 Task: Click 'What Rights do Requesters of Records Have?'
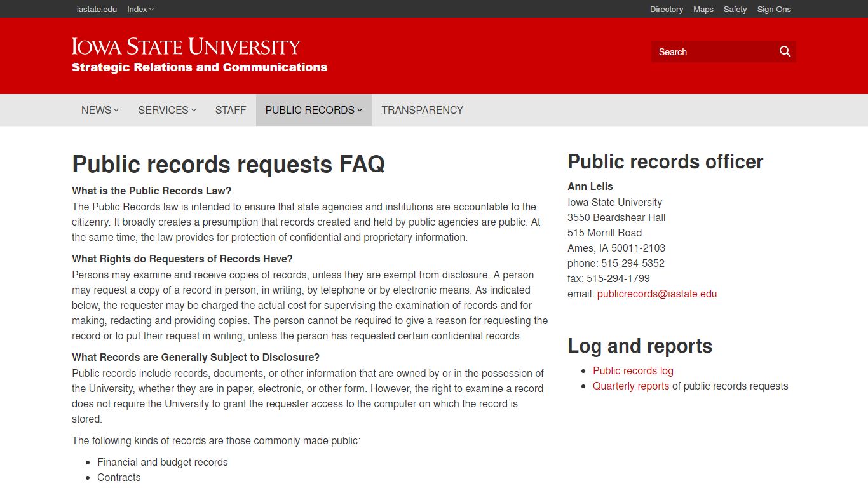click(x=182, y=259)
